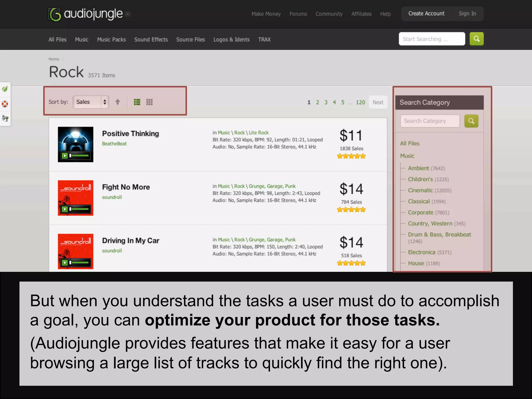
Task: Click the green search button in header
Action: [476, 39]
